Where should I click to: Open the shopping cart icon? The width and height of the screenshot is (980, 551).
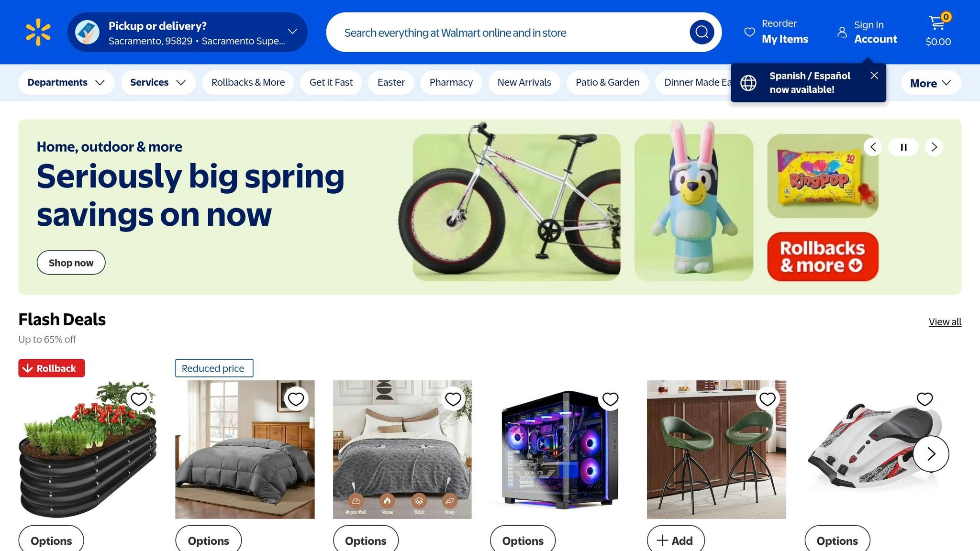coord(938,23)
